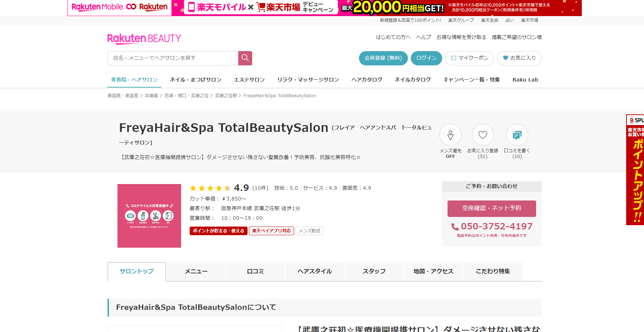Viewport: 644px width, 332px height.
Task: Switch to the 地図・アクセス tab
Action: click(433, 272)
